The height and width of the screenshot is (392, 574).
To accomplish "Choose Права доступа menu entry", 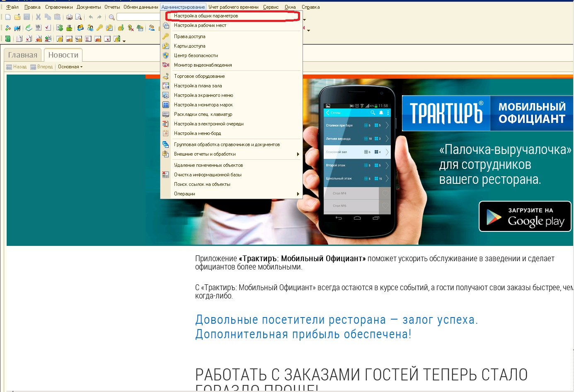I will tap(231, 36).
